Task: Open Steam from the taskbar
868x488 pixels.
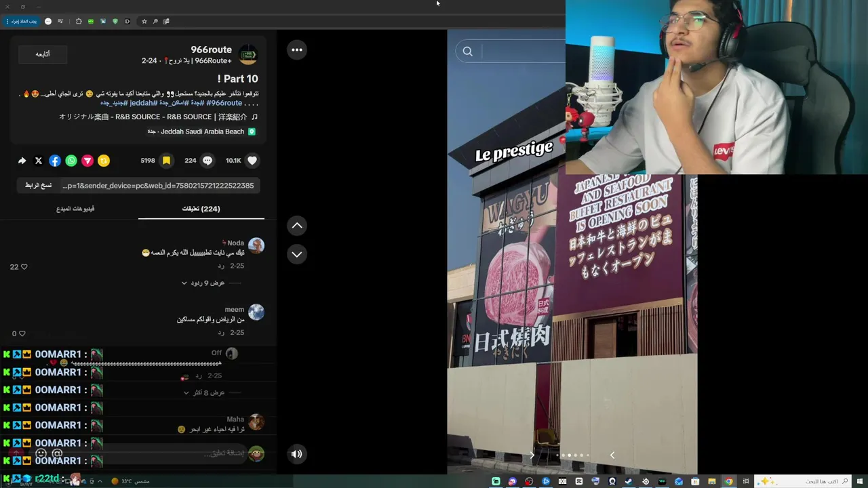Action: click(x=629, y=481)
